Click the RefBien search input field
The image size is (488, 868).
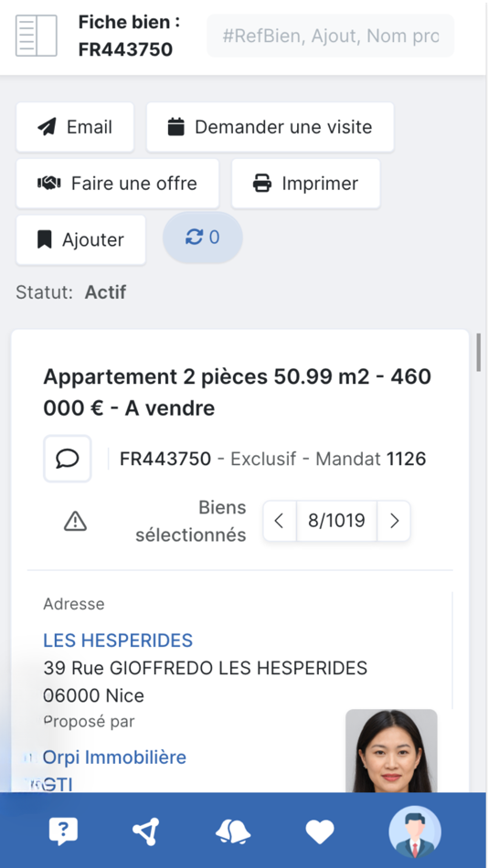[331, 36]
